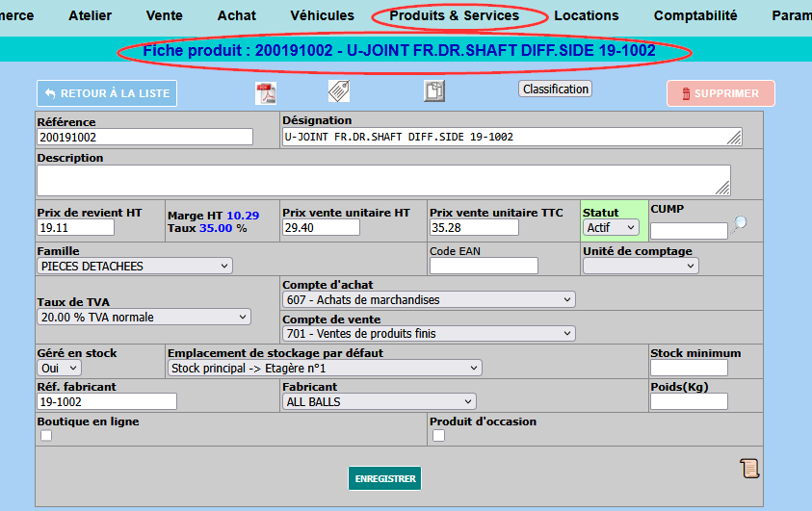The height and width of the screenshot is (511, 812).
Task: Open the Unité de comptage dropdown
Action: coord(641,266)
